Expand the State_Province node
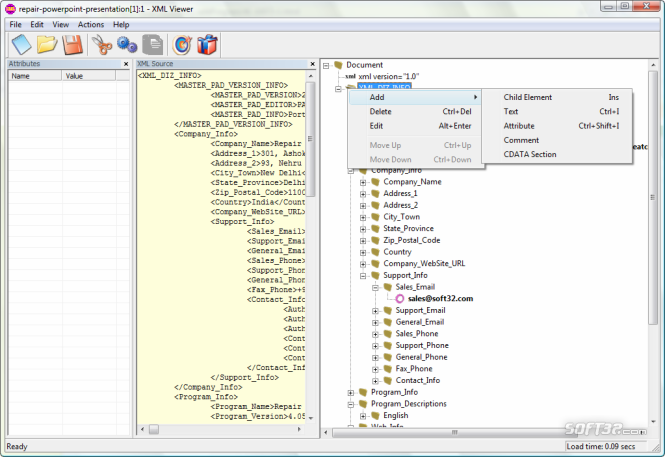Viewport: 665px width, 457px height. pos(363,229)
